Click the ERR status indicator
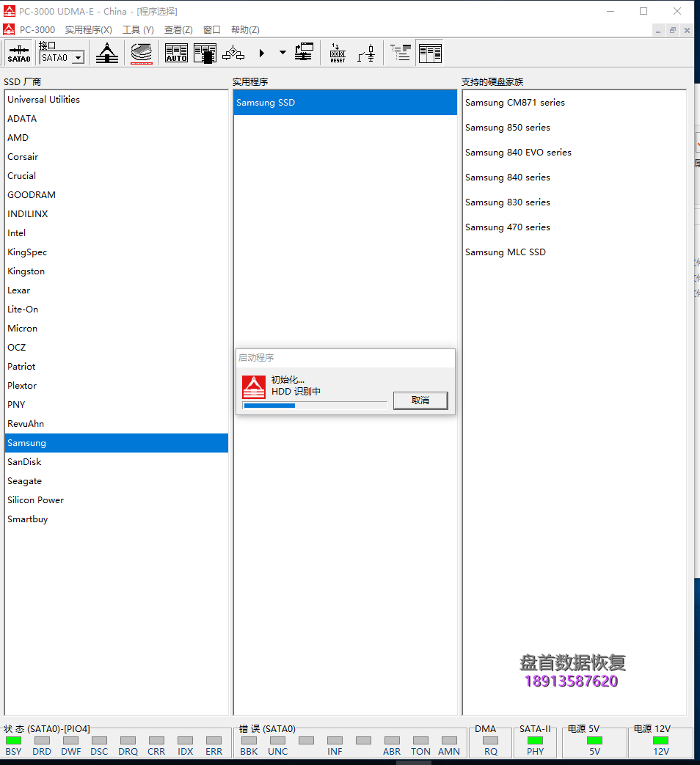Viewport: 700px width, 765px height. pos(214,741)
